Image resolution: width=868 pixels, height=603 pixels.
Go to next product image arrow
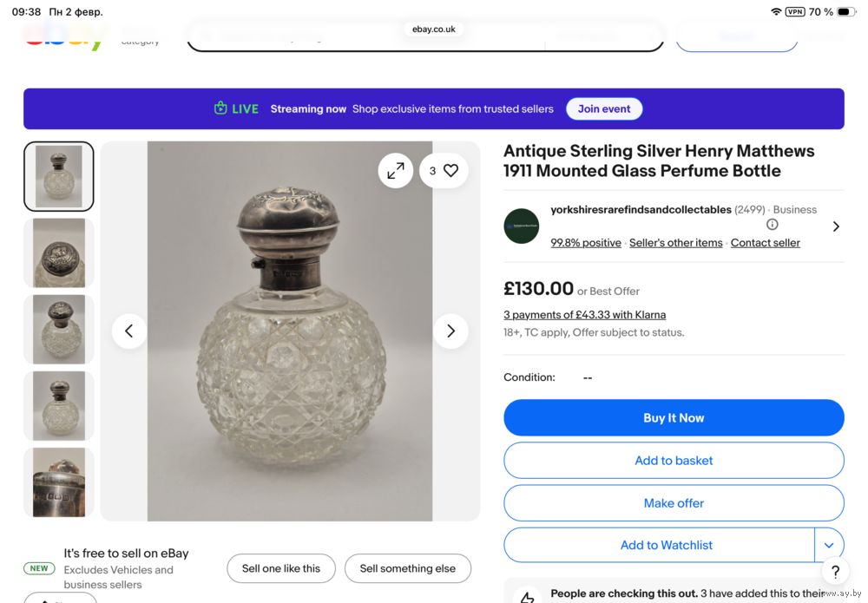click(x=450, y=331)
